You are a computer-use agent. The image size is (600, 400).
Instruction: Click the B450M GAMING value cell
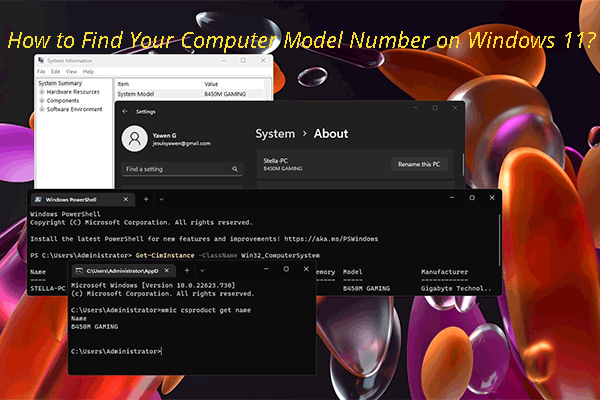(x=225, y=94)
